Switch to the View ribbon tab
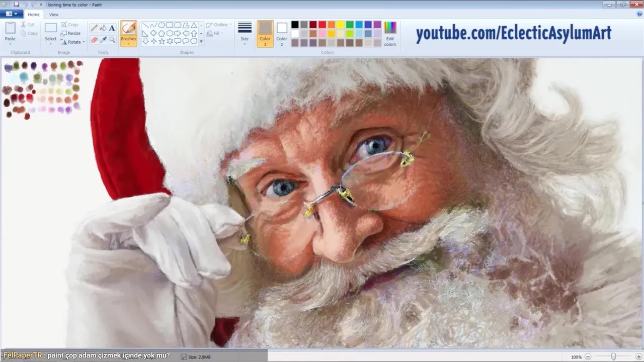 [54, 15]
